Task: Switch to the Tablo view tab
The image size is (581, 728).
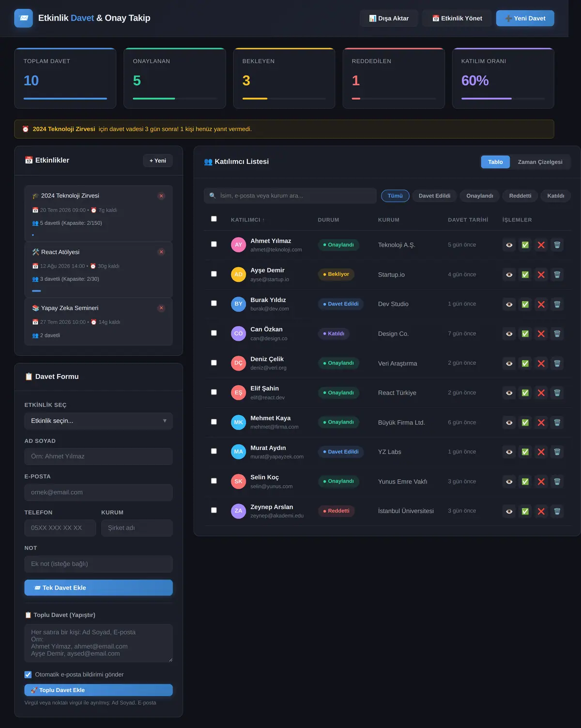Action: [495, 162]
